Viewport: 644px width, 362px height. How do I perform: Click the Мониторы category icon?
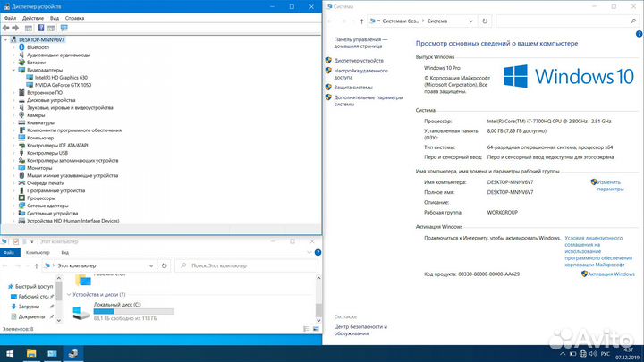coord(21,168)
